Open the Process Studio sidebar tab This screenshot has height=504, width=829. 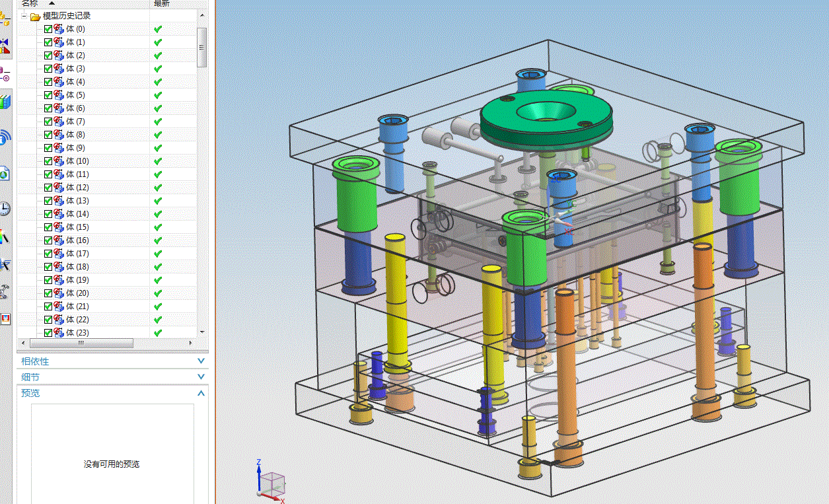5,264
